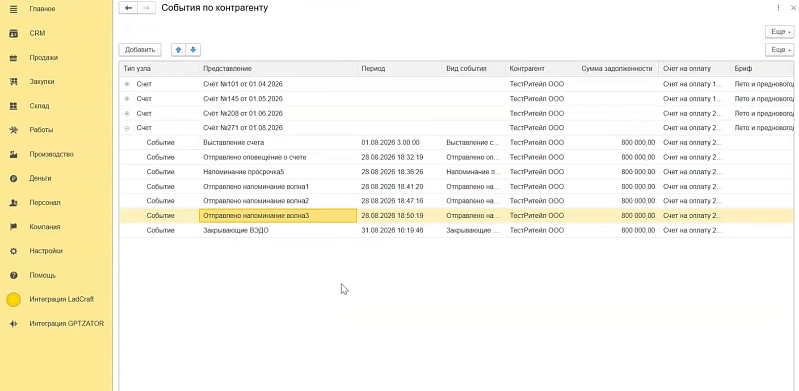Click the Добавить button

click(x=140, y=50)
